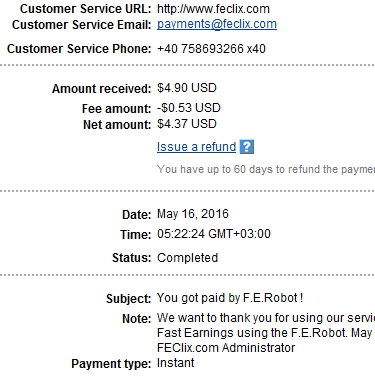Click the customer service phone number
The image size is (375, 381).
(211, 49)
